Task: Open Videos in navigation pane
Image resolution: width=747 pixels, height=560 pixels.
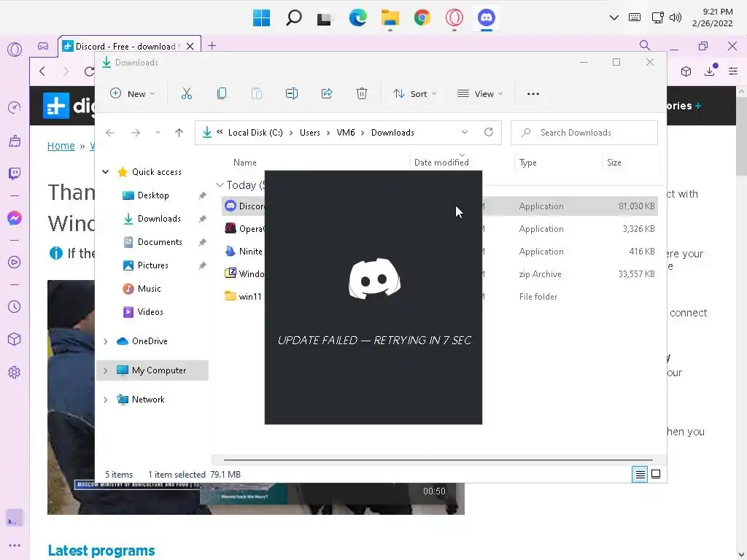Action: (x=150, y=312)
